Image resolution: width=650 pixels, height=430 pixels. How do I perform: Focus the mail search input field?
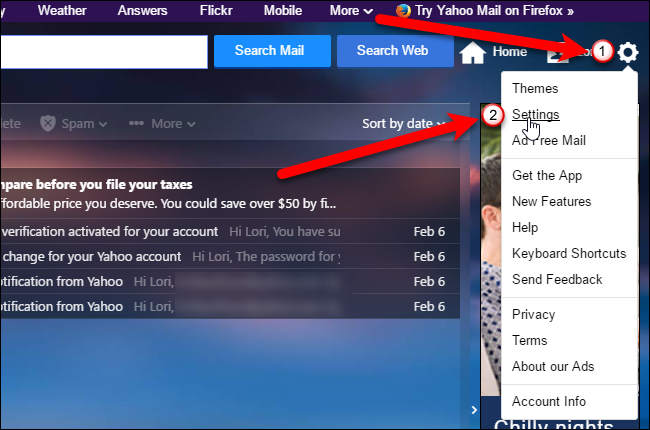coord(104,52)
